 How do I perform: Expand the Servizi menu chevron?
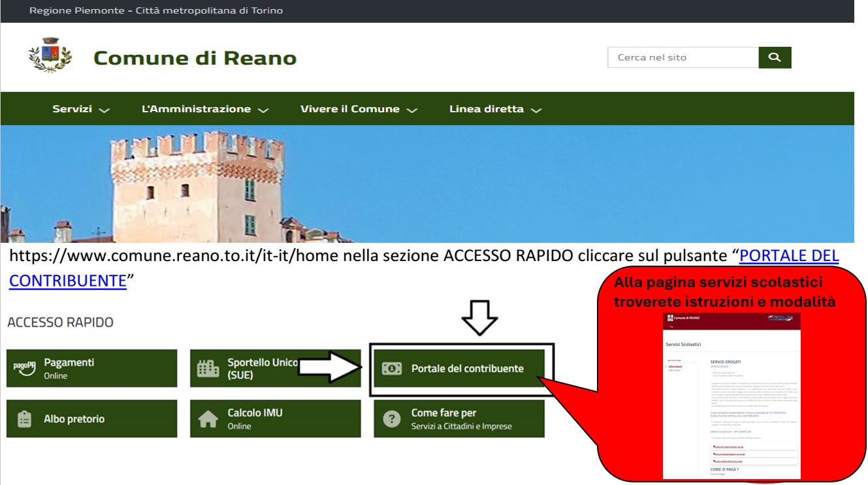click(x=104, y=110)
